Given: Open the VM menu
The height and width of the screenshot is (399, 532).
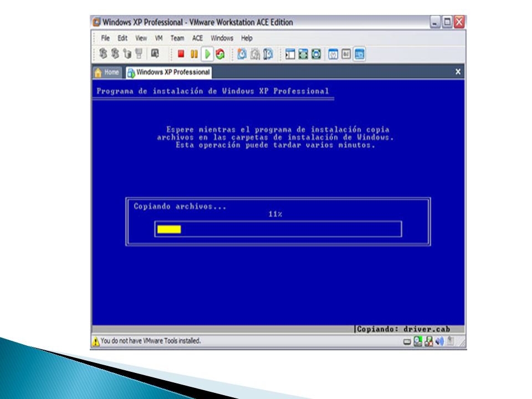Looking at the screenshot, I should coord(159,38).
